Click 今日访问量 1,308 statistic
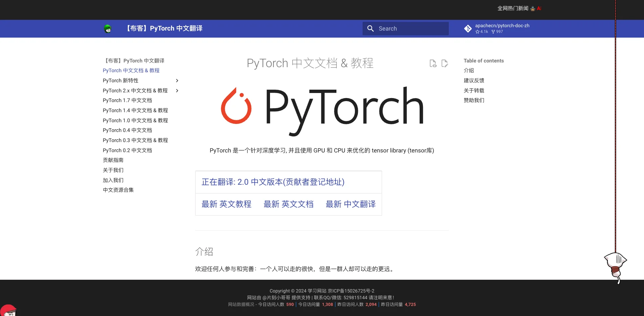Screen dimensions: 644x316 [316, 305]
